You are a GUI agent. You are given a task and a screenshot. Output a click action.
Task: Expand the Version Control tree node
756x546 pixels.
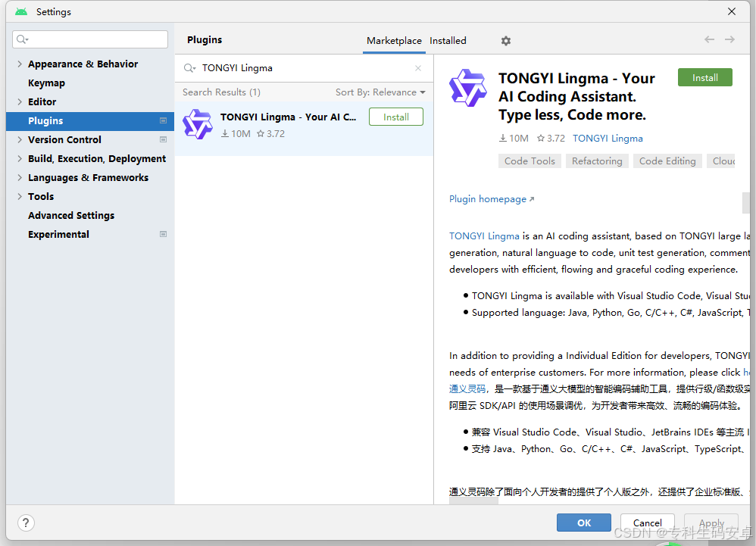click(19, 139)
